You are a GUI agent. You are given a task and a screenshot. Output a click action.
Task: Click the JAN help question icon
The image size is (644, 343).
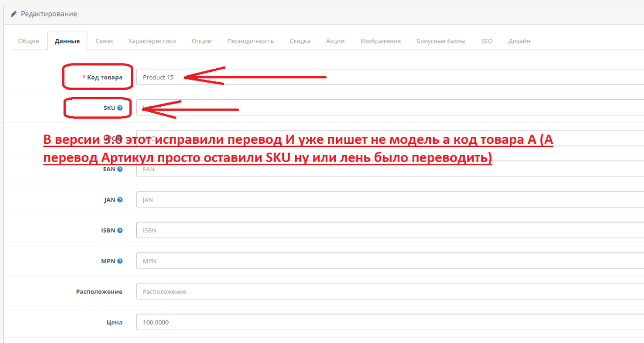point(120,200)
